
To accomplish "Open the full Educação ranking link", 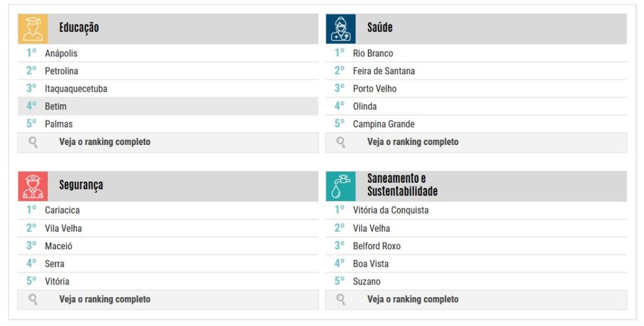I will [x=105, y=142].
